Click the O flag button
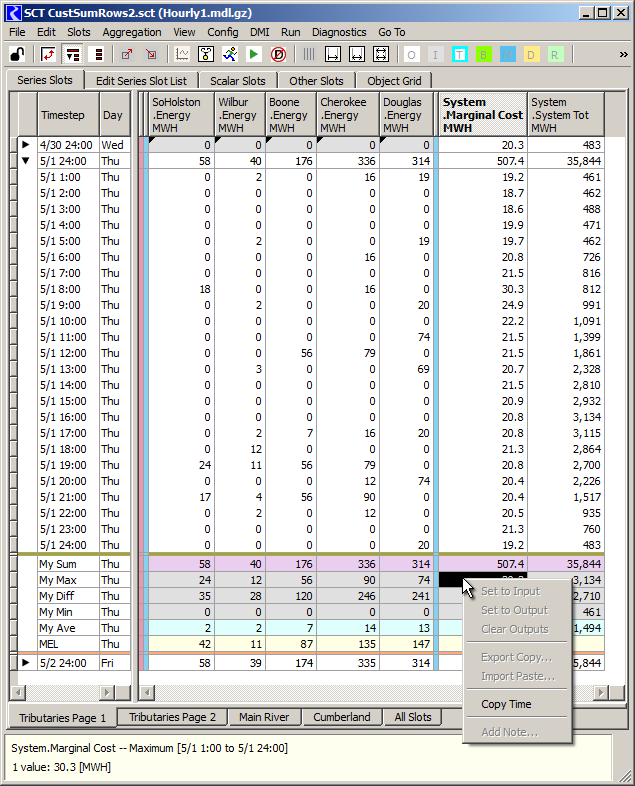Image resolution: width=635 pixels, height=786 pixels. pos(411,54)
